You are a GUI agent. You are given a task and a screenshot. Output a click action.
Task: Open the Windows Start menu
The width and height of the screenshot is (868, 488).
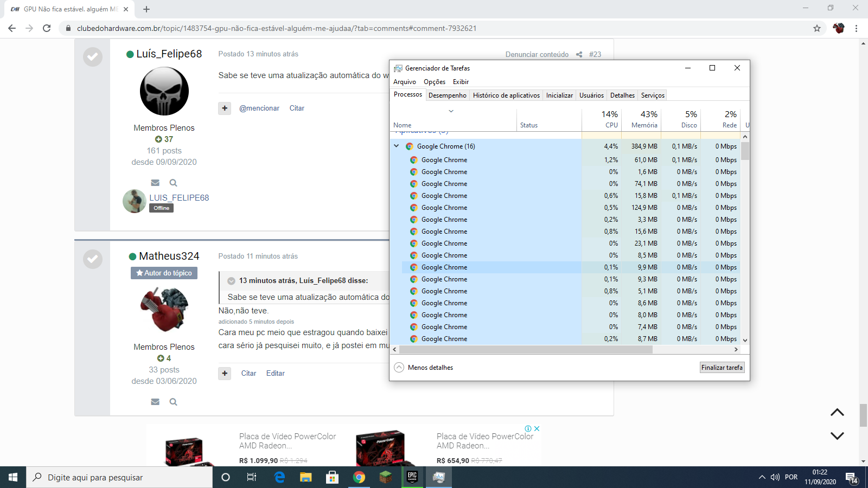(x=13, y=477)
